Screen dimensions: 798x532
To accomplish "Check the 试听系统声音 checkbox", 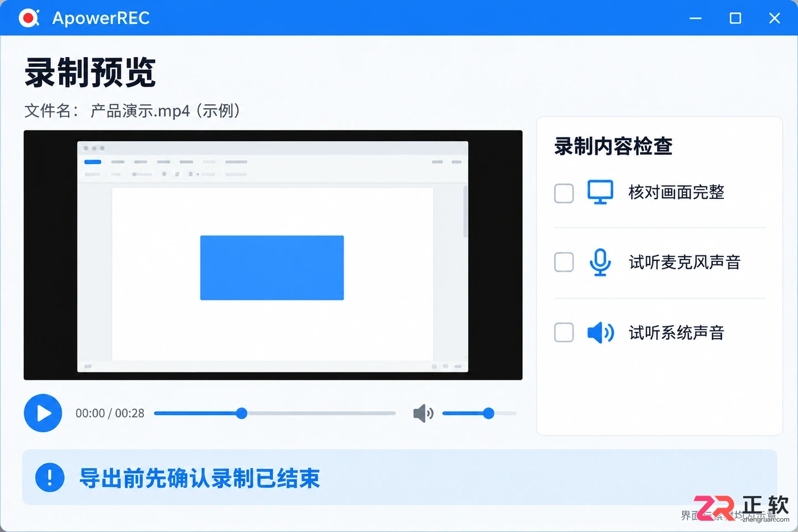I will point(564,332).
